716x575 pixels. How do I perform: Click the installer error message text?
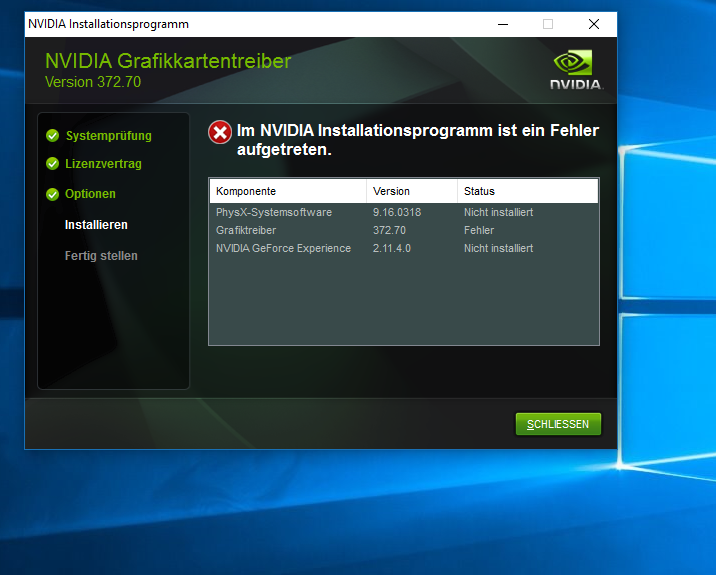[x=417, y=140]
